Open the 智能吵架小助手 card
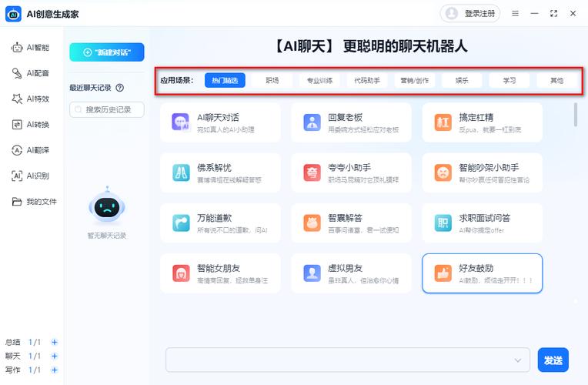588x385 pixels. tap(483, 173)
